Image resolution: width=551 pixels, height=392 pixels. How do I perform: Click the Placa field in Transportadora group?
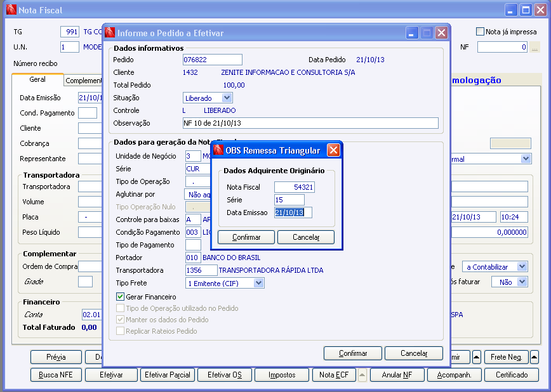pos(90,217)
